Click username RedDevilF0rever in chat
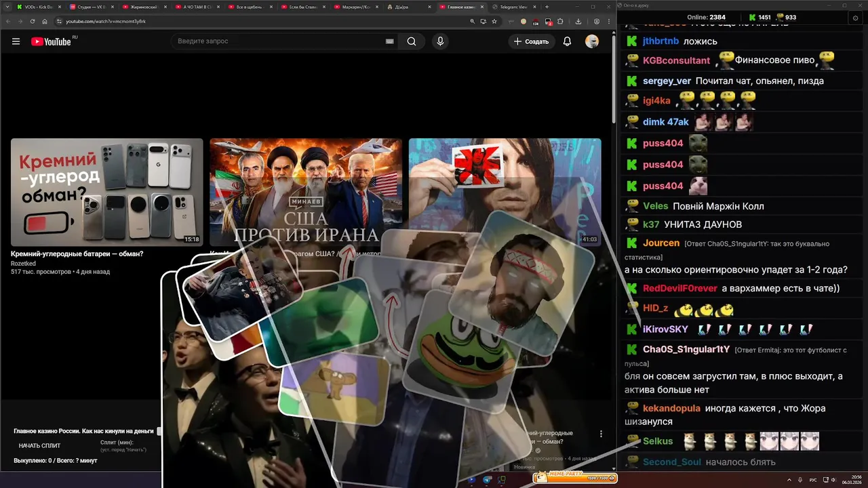868x488 pixels. [679, 288]
